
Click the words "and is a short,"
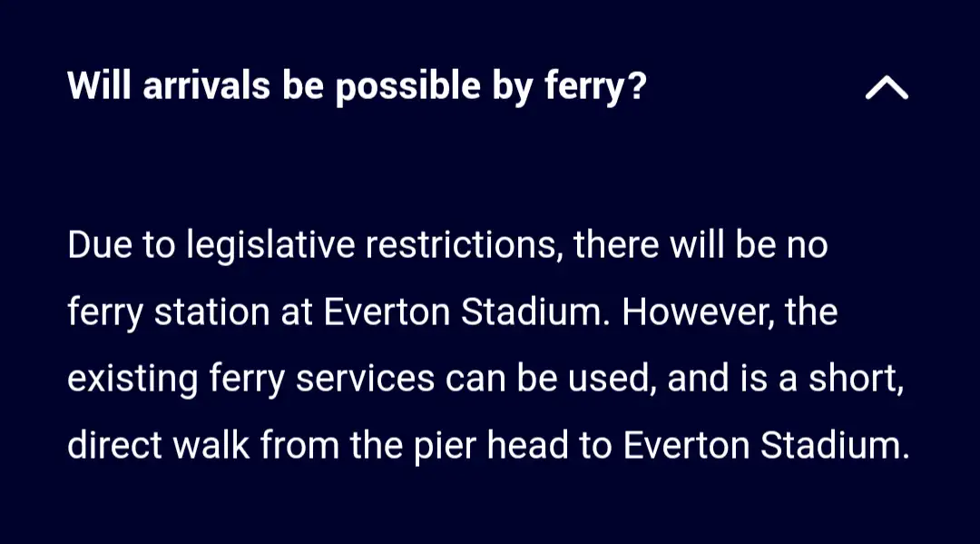pyautogui.click(x=786, y=379)
